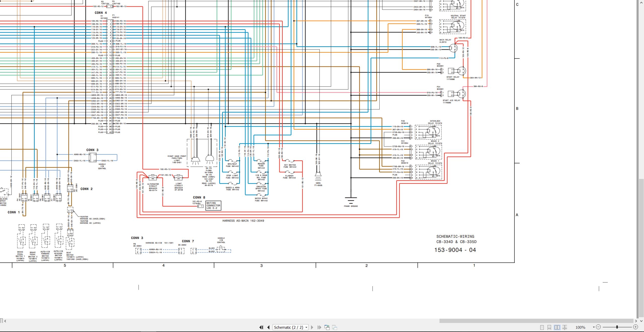This screenshot has height=332, width=644.
Task: Click the MATING CONNECTOR LOC E-2 box
Action: (213, 206)
